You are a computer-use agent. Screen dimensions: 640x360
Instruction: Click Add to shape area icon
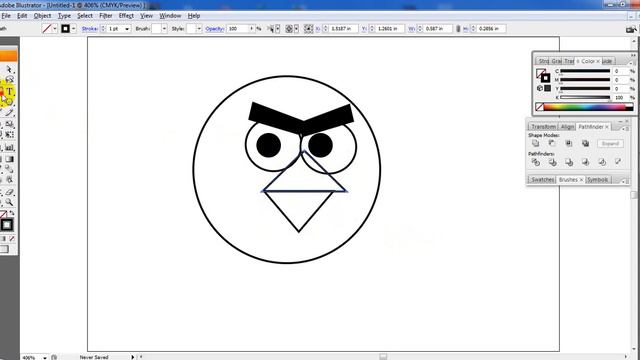536,143
